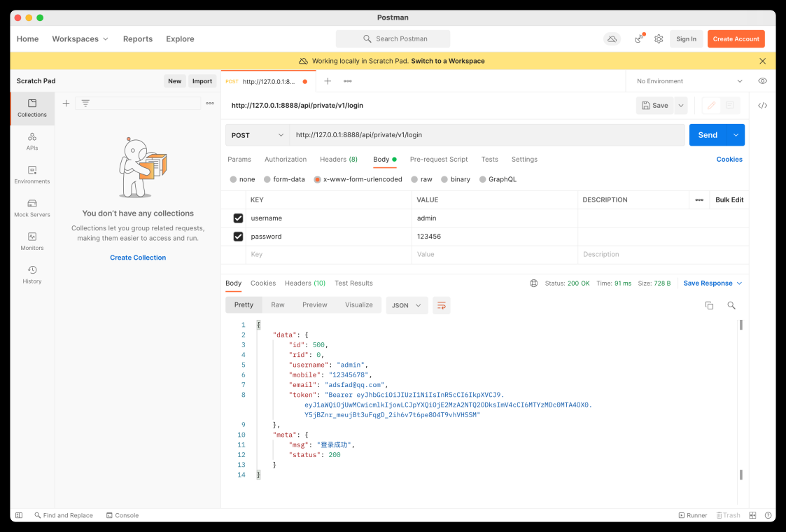Uncheck the password parameter checkbox
Viewport: 786px width, 532px height.
tap(238, 237)
